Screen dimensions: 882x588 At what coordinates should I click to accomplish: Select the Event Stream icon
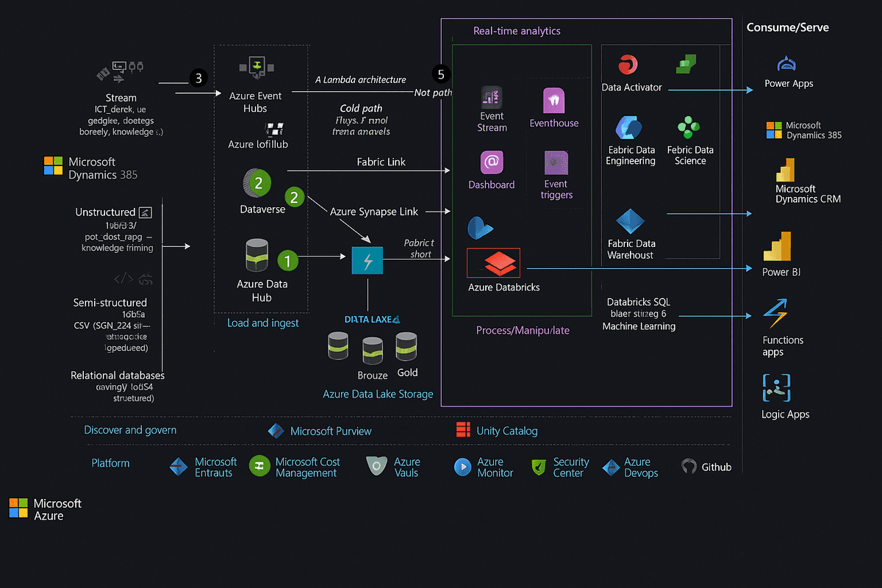pyautogui.click(x=491, y=97)
